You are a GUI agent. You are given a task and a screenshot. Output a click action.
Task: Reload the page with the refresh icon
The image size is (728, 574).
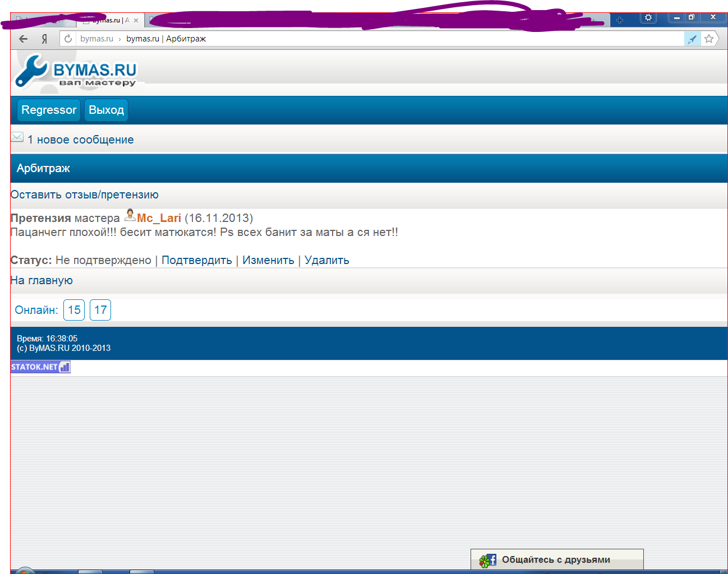(68, 39)
